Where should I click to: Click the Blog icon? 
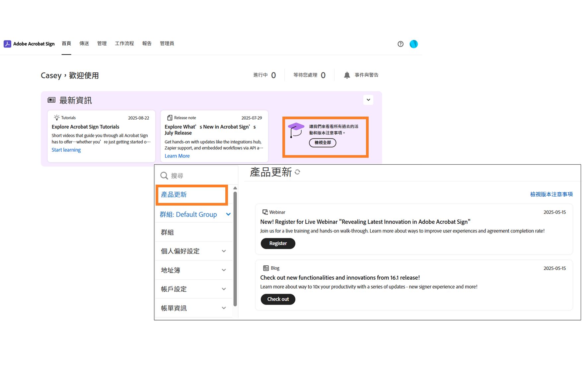point(266,268)
